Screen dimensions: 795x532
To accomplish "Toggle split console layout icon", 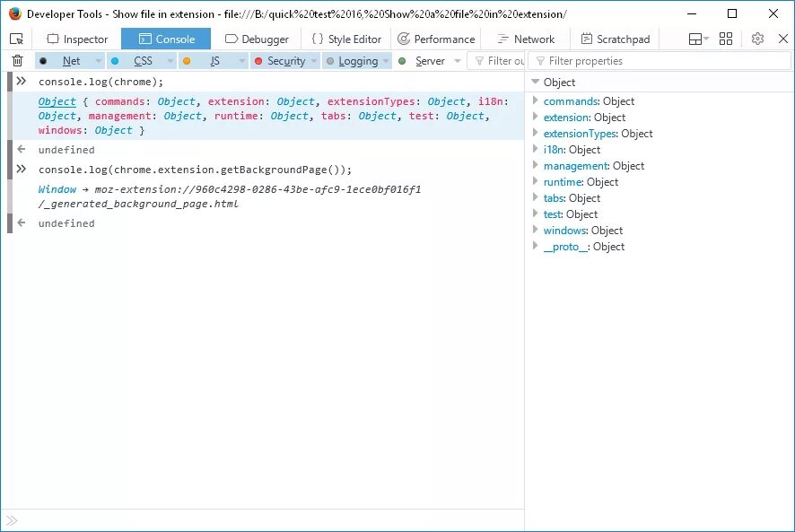I will point(698,39).
